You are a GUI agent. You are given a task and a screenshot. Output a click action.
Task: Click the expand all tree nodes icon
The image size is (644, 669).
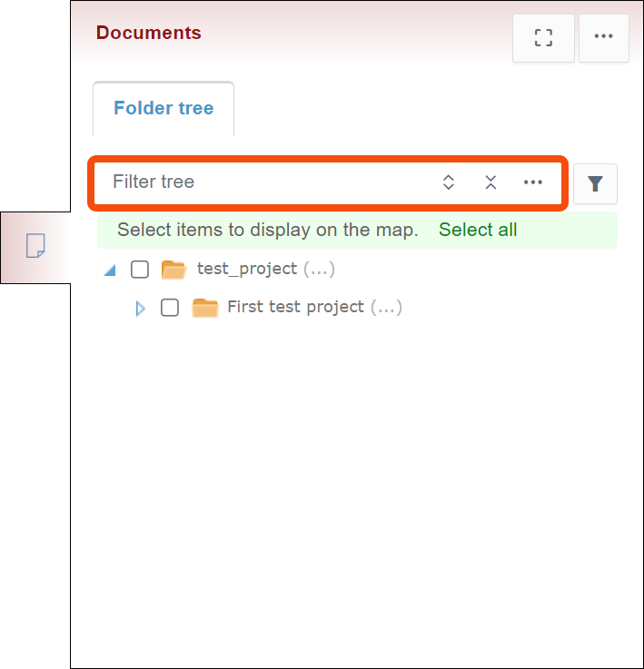[x=449, y=182]
